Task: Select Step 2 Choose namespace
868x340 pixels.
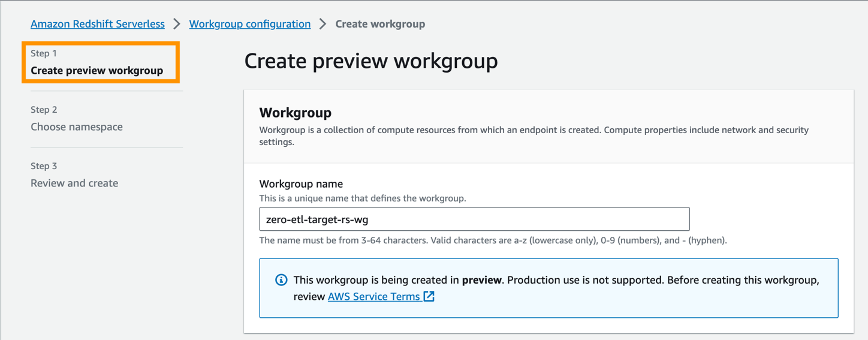Action: point(77,127)
